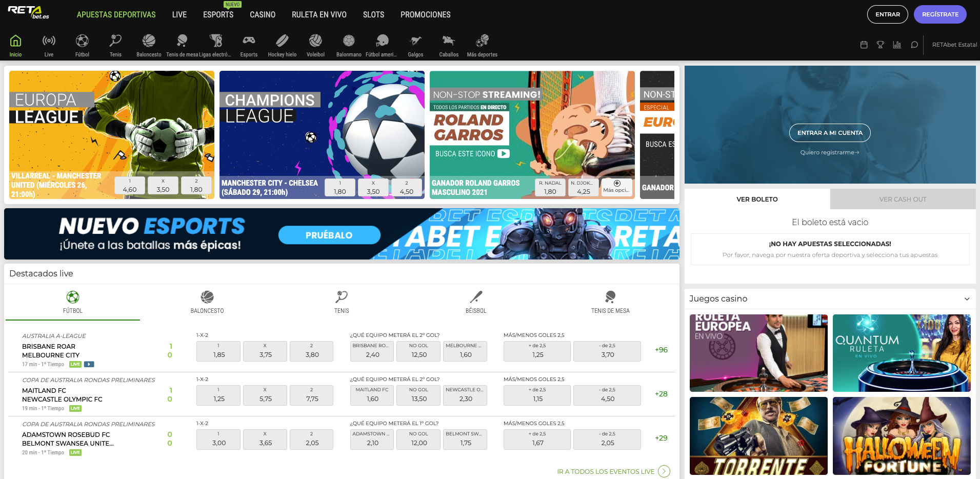
Task: Select the Fútbol tab in Destacados live
Action: click(x=73, y=302)
